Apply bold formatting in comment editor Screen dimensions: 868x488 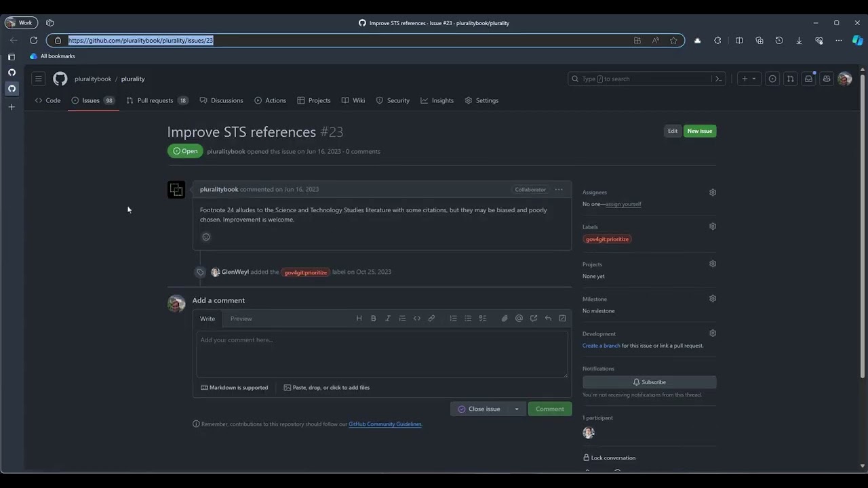pyautogui.click(x=374, y=319)
